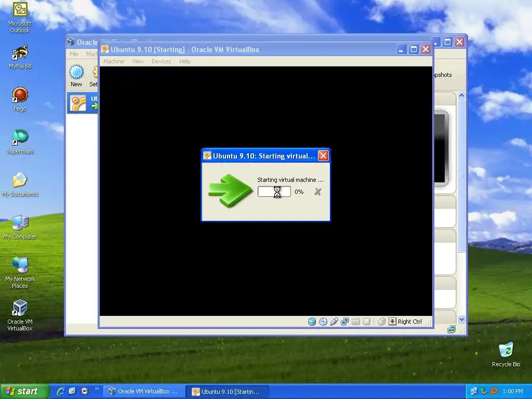Select Recycle Bin desktop icon
532x399 pixels.
point(506,354)
